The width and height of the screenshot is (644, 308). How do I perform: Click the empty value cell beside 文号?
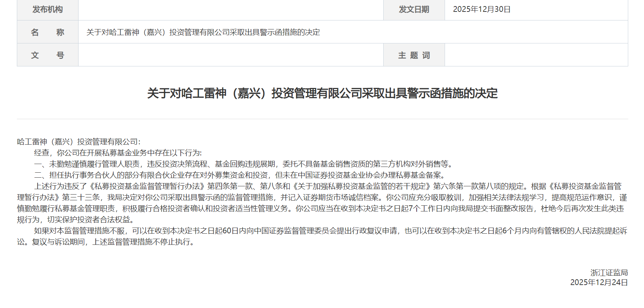point(231,55)
